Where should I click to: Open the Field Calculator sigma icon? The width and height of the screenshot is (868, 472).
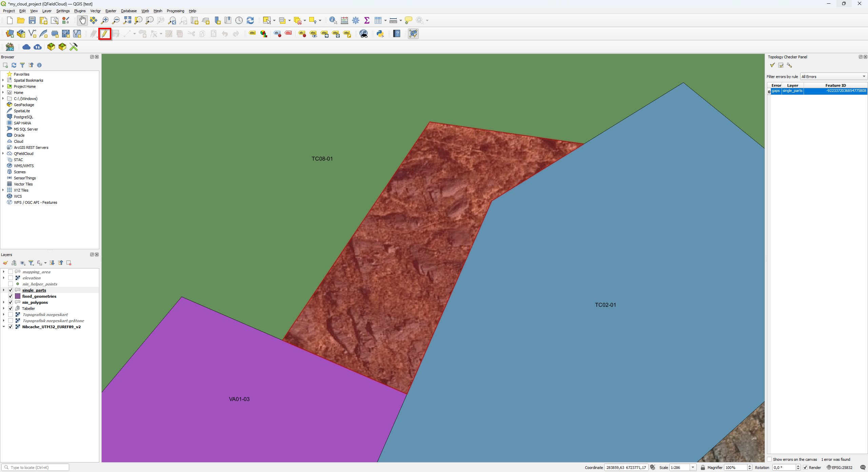(x=367, y=20)
